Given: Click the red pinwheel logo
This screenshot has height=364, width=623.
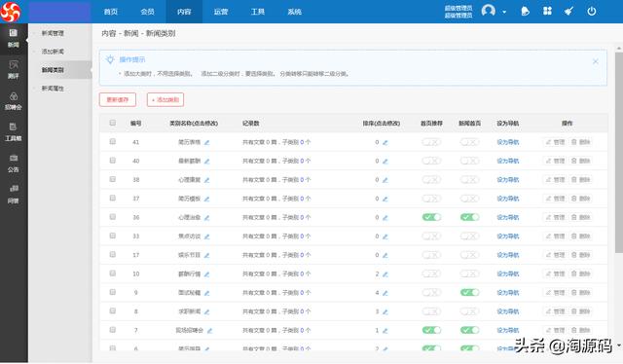Looking at the screenshot, I should [x=10, y=12].
